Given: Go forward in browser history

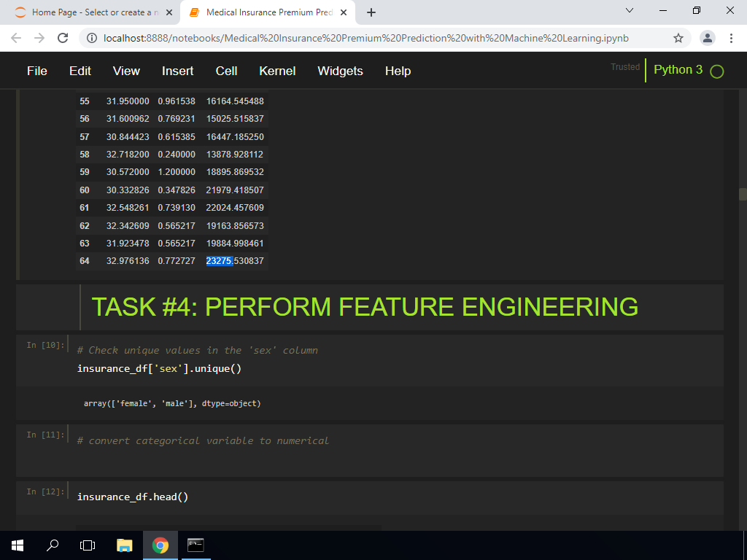Looking at the screenshot, I should coord(39,38).
